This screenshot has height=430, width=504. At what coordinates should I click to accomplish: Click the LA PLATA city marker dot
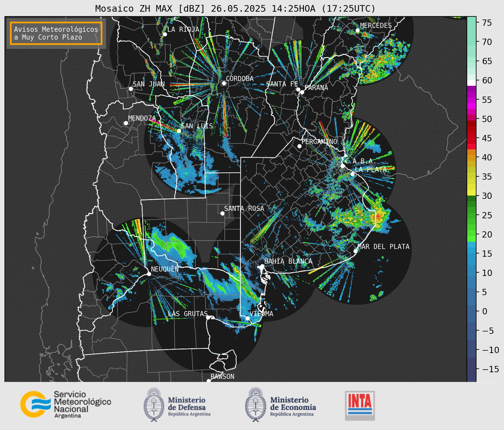tap(352, 174)
